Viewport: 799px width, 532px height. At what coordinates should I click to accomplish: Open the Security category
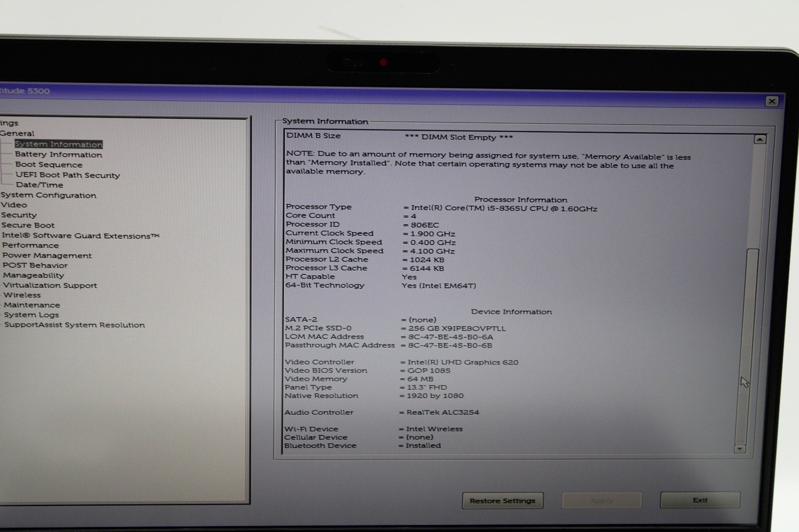pos(18,215)
